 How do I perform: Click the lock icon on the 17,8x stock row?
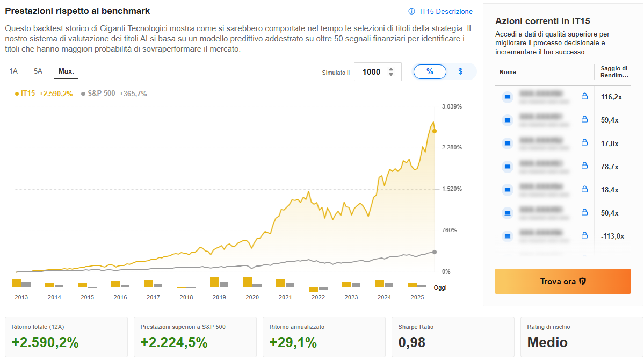coord(584,143)
